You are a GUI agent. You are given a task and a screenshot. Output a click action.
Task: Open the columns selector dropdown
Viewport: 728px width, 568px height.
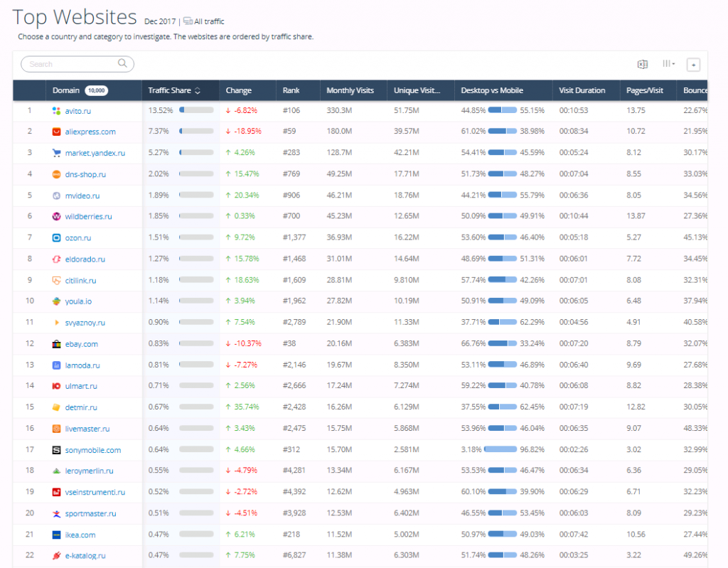pyautogui.click(x=668, y=64)
